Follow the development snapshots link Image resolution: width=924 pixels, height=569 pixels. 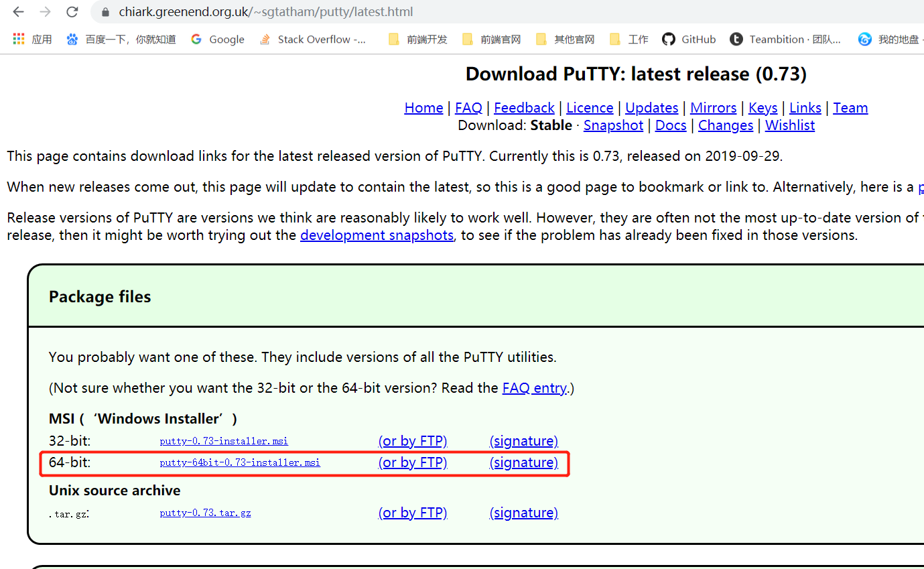377,235
